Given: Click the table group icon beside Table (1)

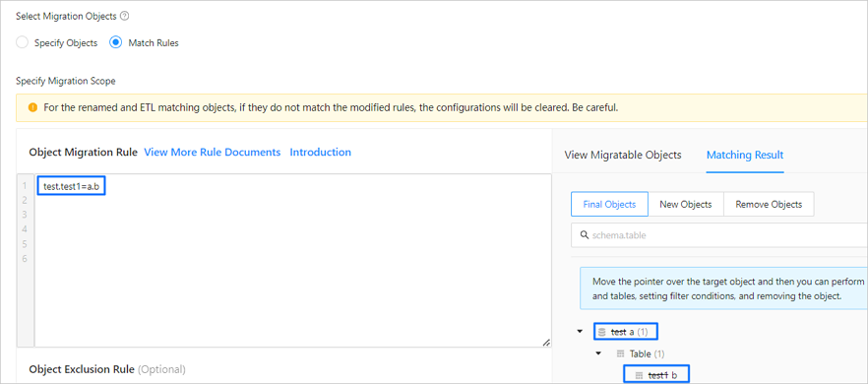Looking at the screenshot, I should (x=621, y=353).
